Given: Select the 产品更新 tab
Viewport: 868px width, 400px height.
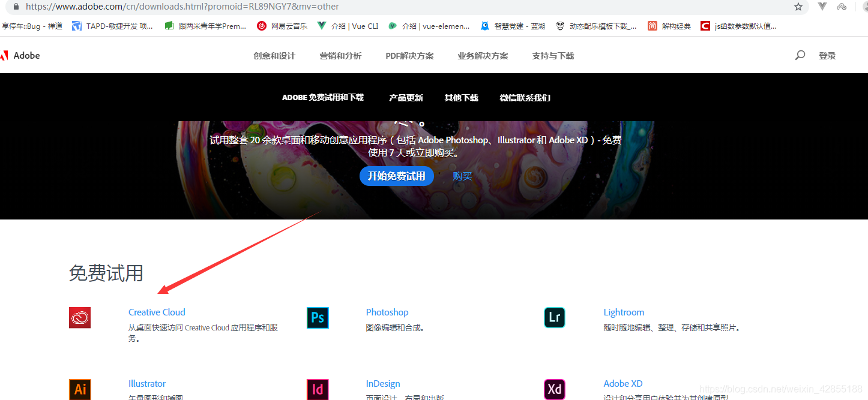Looking at the screenshot, I should (x=406, y=98).
